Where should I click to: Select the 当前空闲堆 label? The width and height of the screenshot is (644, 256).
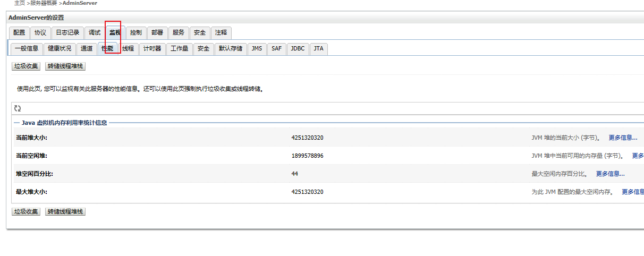[x=32, y=156]
